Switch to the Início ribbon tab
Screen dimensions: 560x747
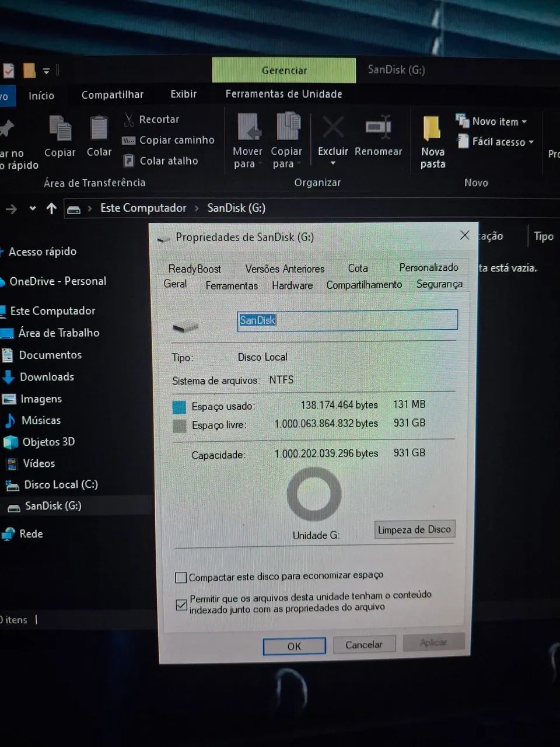click(x=41, y=96)
